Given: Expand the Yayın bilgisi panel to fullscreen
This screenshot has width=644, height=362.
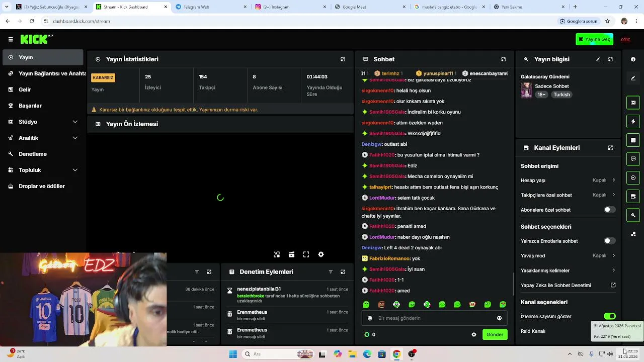Looking at the screenshot, I should [610, 59].
